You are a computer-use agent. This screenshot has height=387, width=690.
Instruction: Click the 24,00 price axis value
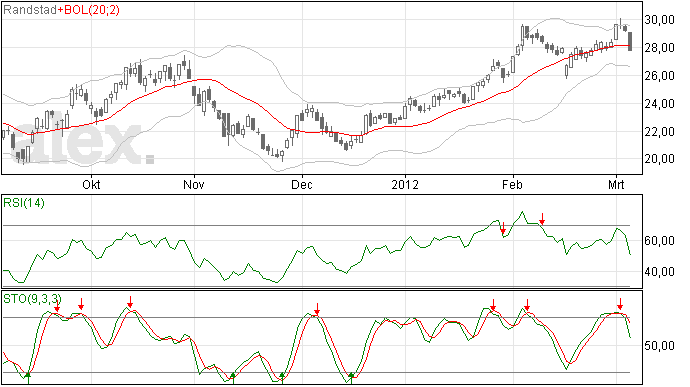659,104
